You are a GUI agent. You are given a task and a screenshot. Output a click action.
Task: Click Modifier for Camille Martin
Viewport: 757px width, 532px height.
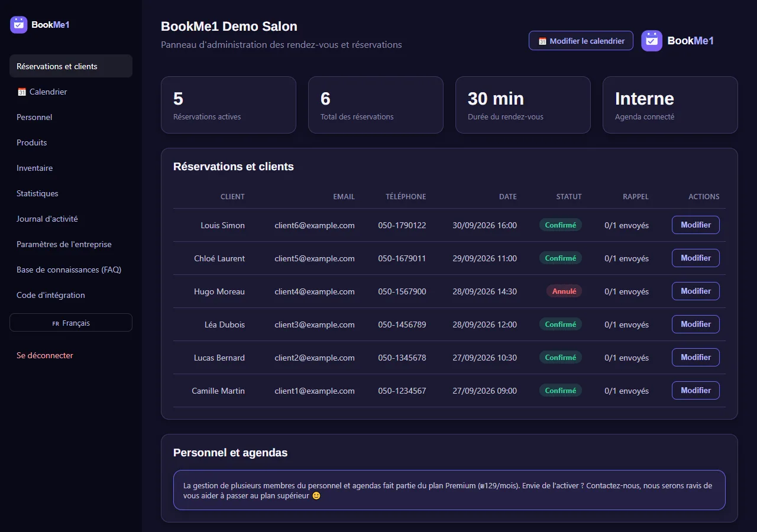coord(695,391)
